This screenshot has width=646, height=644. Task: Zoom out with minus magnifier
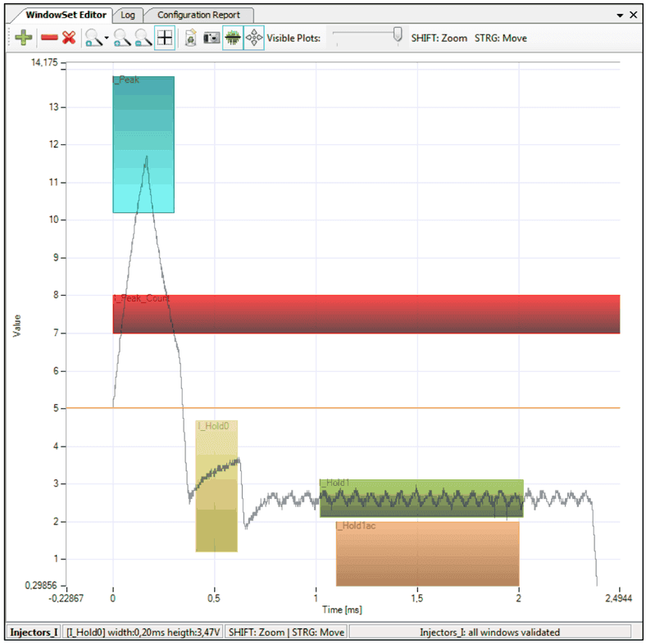click(143, 38)
